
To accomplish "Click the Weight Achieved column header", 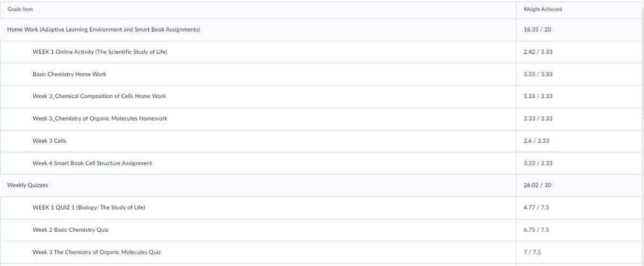I will click(543, 10).
